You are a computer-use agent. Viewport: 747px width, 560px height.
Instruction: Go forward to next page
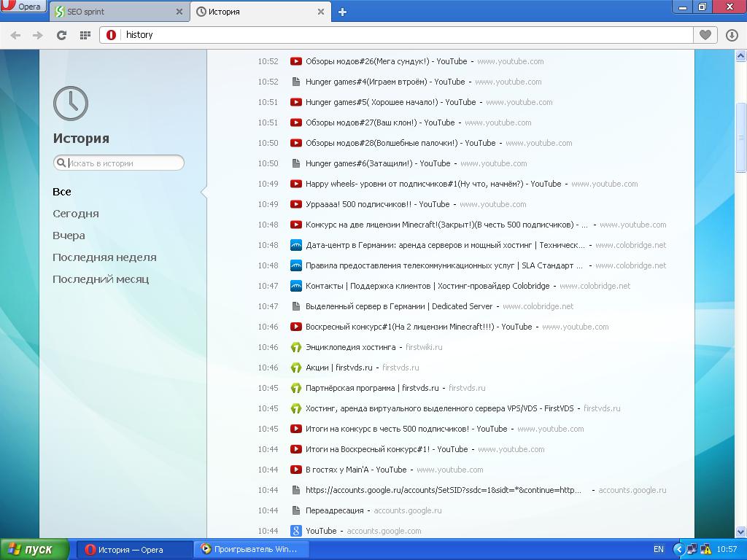tap(38, 35)
